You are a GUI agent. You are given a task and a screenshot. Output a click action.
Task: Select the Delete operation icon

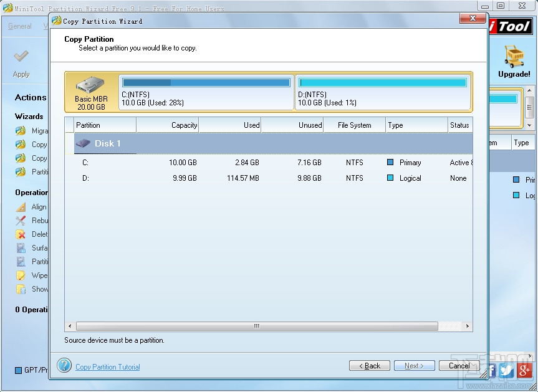pyautogui.click(x=21, y=234)
